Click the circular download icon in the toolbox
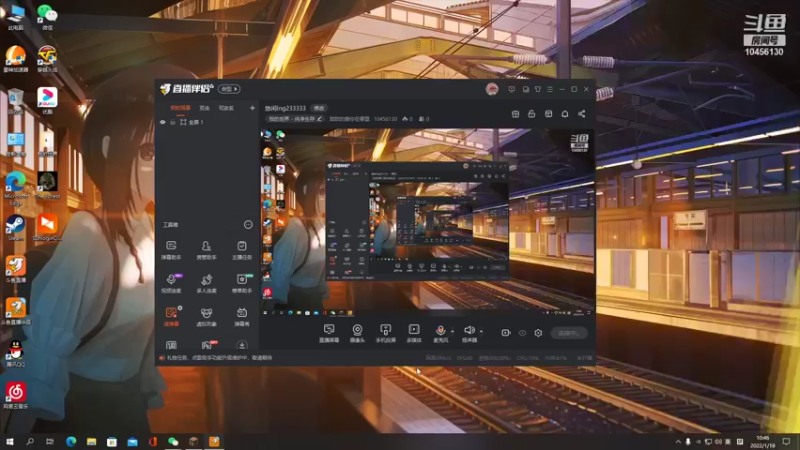The width and height of the screenshot is (800, 450). pos(242,345)
